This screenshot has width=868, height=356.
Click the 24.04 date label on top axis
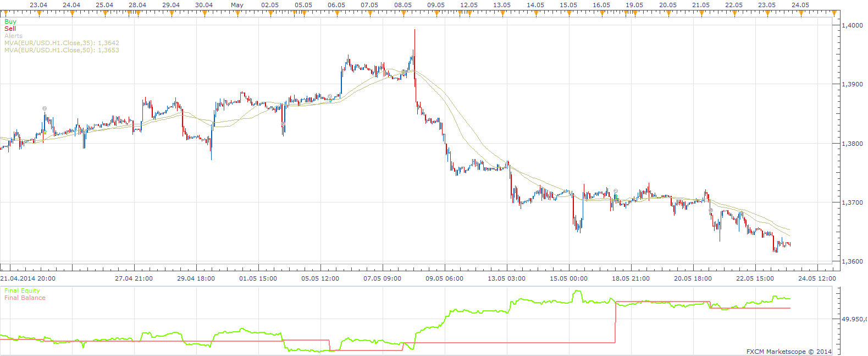coord(71,5)
